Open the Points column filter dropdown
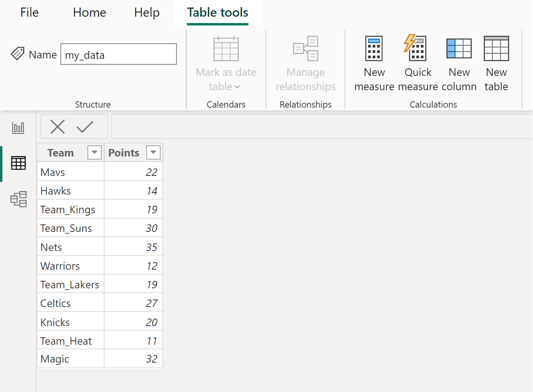 coord(153,152)
